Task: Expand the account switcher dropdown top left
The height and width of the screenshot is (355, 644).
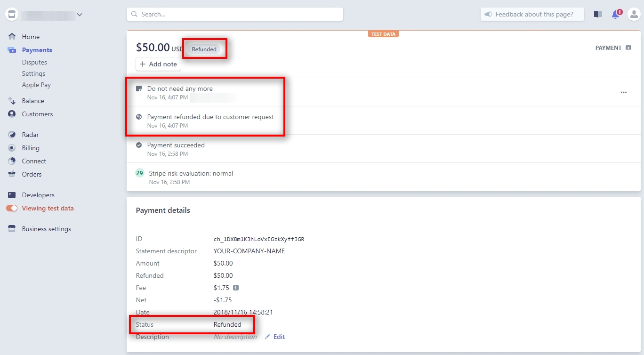Action: pyautogui.click(x=79, y=14)
